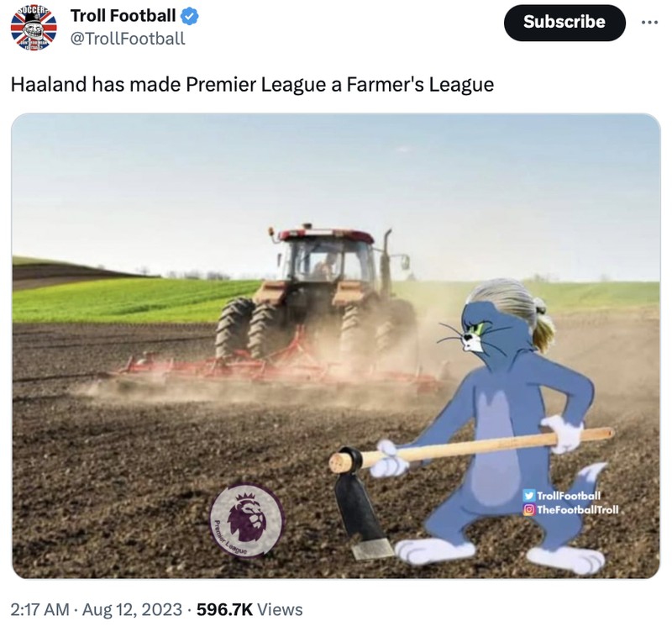View the 596.7K Views count
The image size is (672, 637).
[249, 609]
